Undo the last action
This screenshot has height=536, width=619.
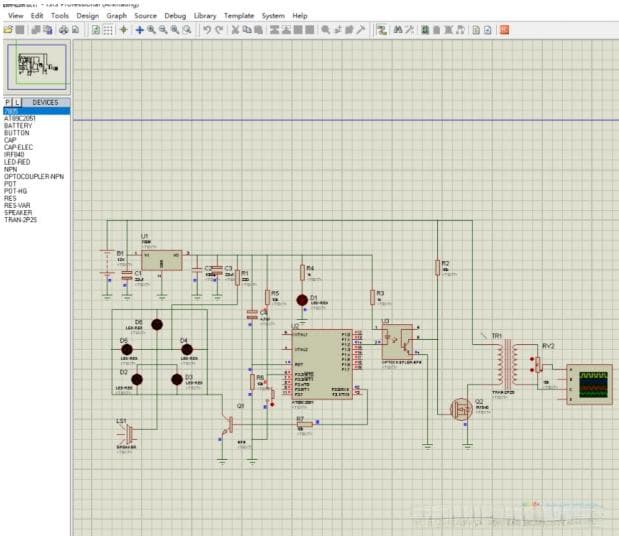206,30
